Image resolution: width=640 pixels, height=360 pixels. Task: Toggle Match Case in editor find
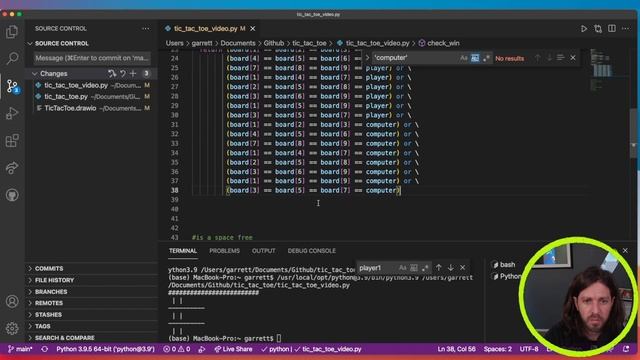coord(464,58)
